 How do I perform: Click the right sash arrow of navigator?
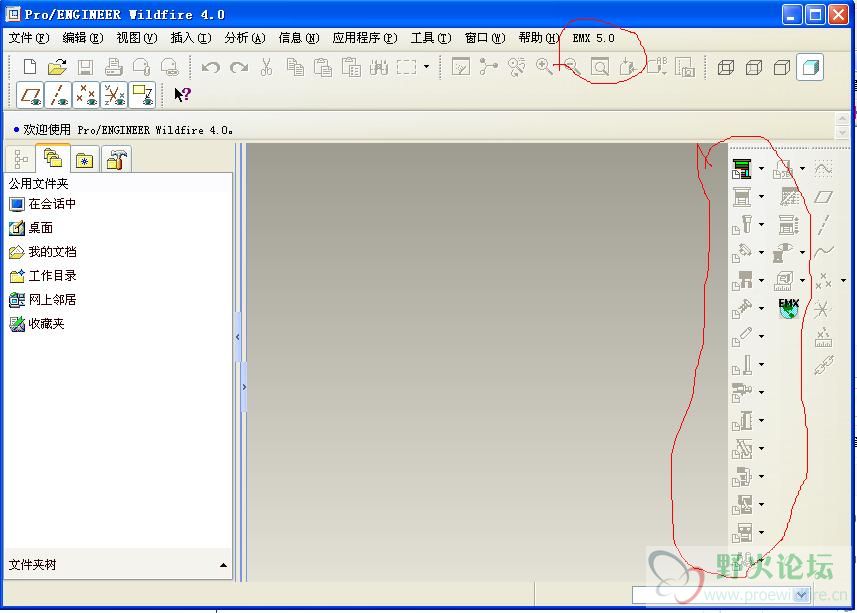[244, 387]
